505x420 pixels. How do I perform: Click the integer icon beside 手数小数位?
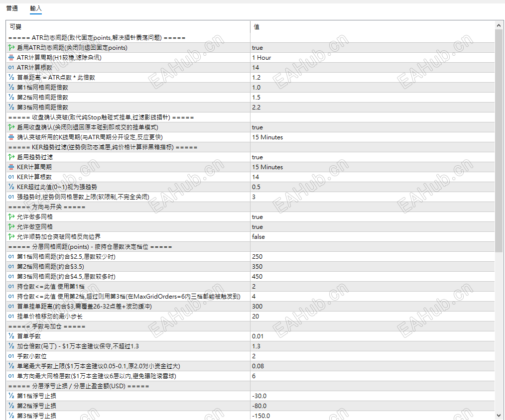(x=11, y=356)
